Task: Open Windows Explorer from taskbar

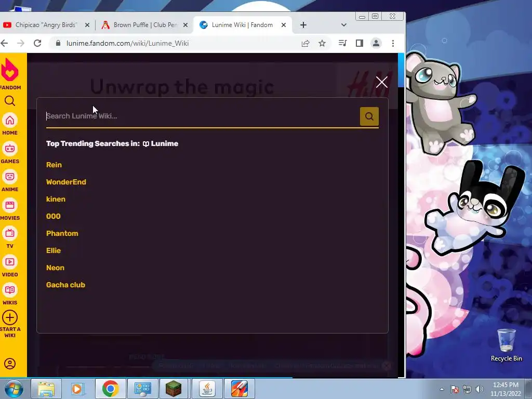Action: pyautogui.click(x=46, y=389)
